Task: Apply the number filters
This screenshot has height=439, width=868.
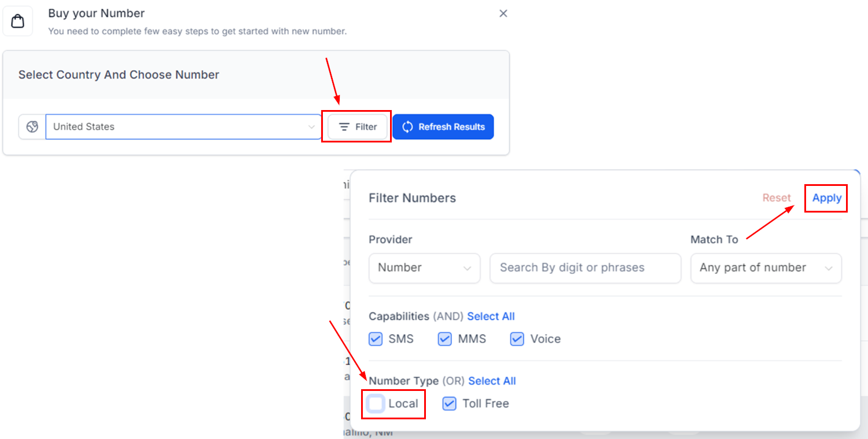Action: 826,198
